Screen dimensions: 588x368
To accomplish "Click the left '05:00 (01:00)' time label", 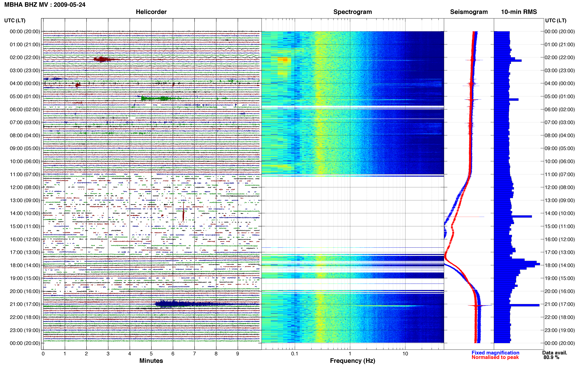I will (25, 96).
